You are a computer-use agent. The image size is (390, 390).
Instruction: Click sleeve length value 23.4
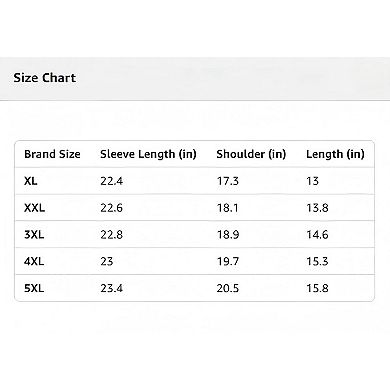[112, 288]
